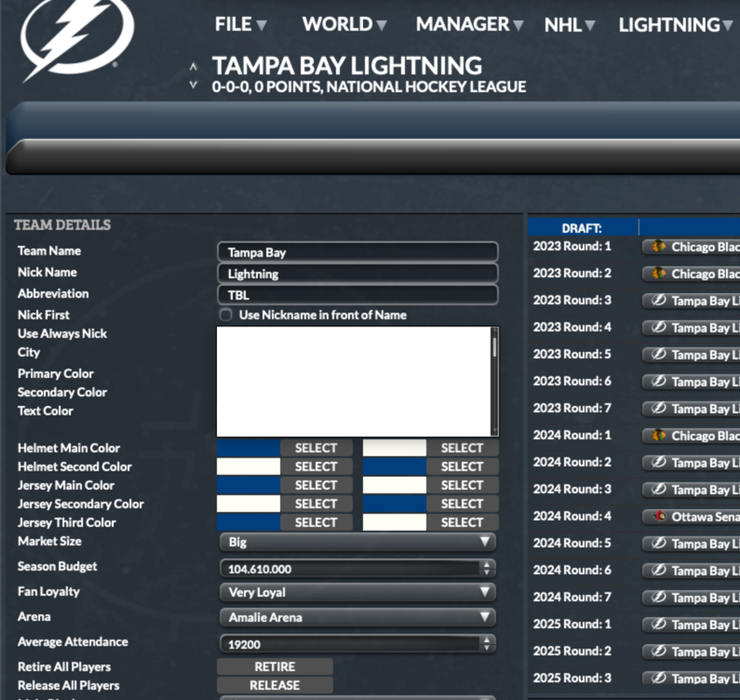
Task: Click RELEASE all players button
Action: pos(275,685)
